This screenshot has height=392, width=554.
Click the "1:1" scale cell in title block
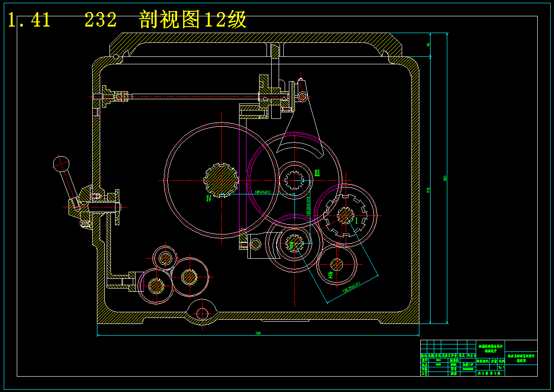pos(501,368)
